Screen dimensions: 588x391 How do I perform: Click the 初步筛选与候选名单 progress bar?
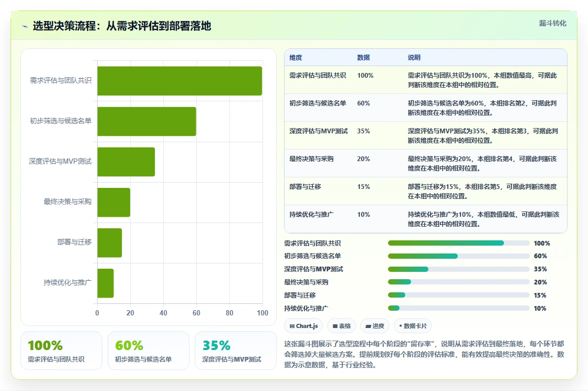coord(459,256)
